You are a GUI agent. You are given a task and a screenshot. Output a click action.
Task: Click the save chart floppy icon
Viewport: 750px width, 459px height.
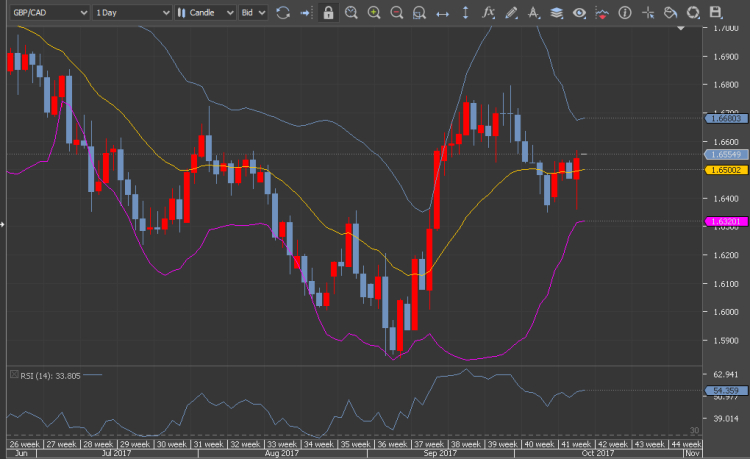716,13
